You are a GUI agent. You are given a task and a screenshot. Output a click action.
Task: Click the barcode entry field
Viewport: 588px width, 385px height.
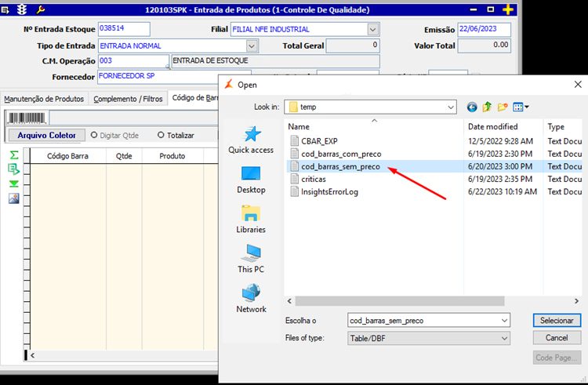point(134,118)
